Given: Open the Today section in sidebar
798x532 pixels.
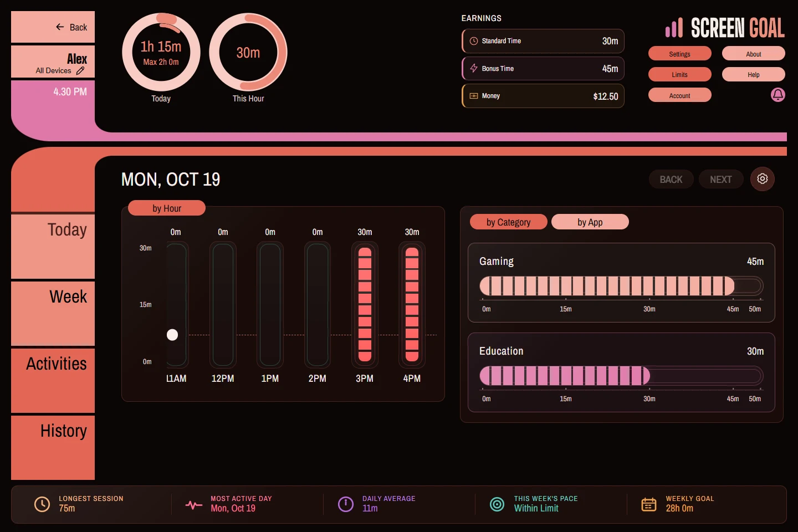Looking at the screenshot, I should (x=53, y=247).
